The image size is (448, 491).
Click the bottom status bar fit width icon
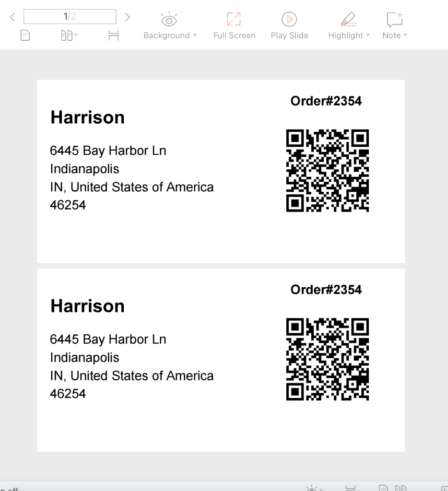tap(350, 489)
